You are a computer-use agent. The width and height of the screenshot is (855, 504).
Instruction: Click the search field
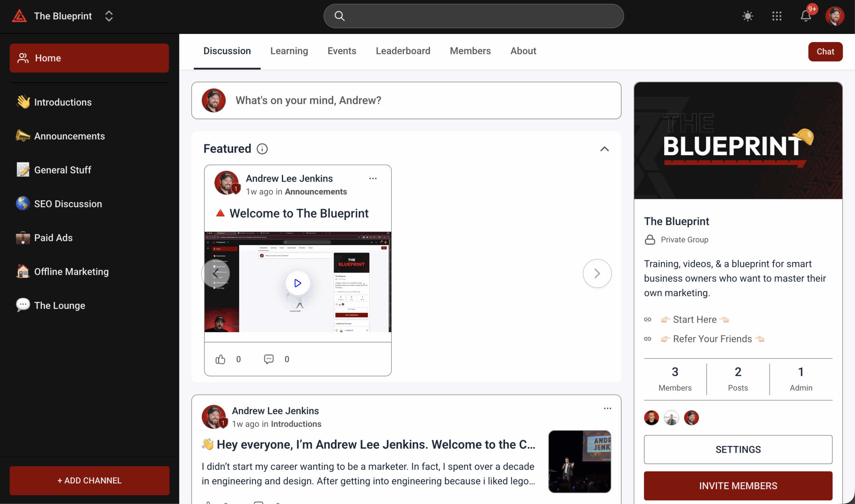(473, 16)
